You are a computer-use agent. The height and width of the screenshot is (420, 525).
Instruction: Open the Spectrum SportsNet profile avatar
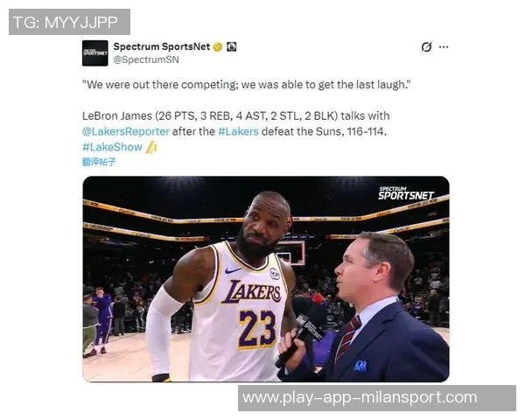tap(95, 53)
